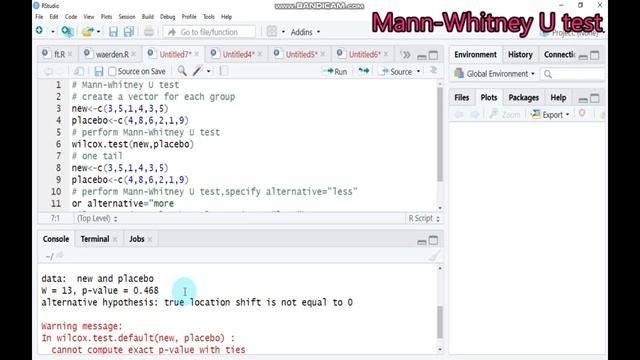Screen dimensions: 640x360
Task: Save current document in main toolbar
Action: point(113,32)
